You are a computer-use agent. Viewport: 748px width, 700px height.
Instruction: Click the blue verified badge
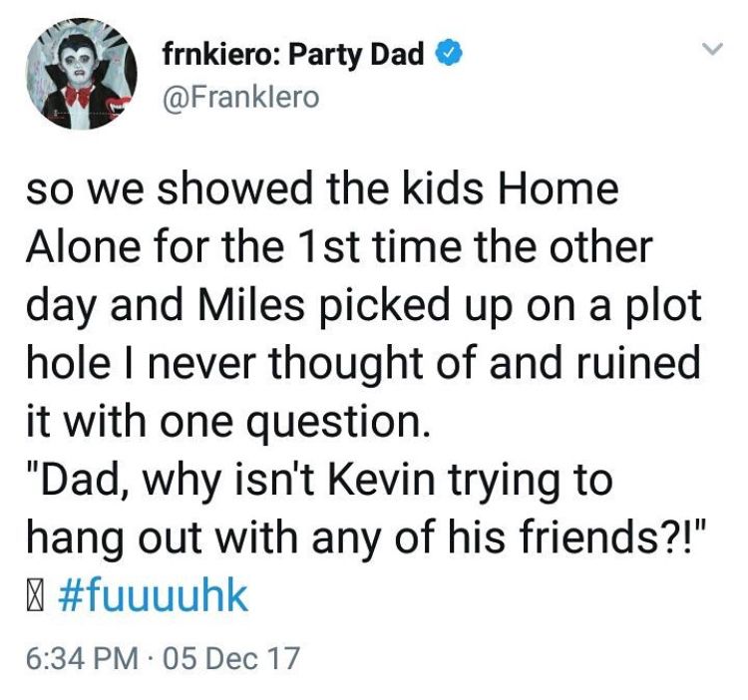click(x=449, y=55)
